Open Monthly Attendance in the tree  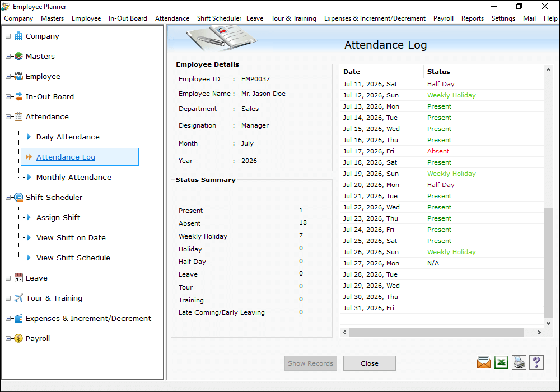[x=73, y=177]
